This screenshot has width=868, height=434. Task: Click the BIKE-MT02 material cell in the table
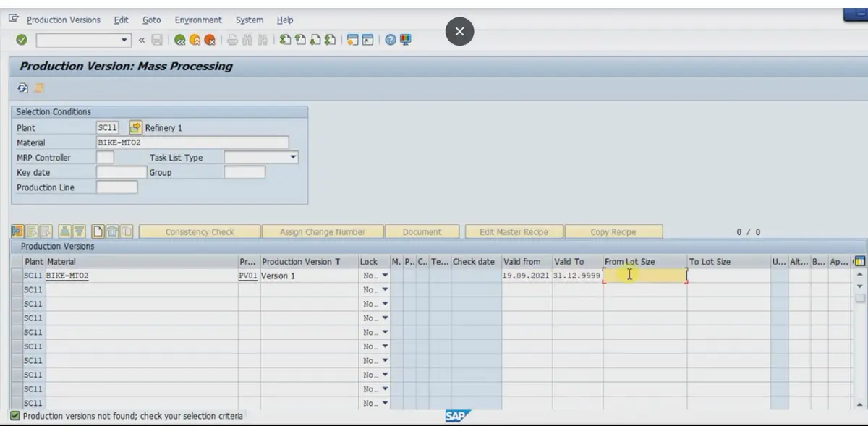(x=142, y=276)
